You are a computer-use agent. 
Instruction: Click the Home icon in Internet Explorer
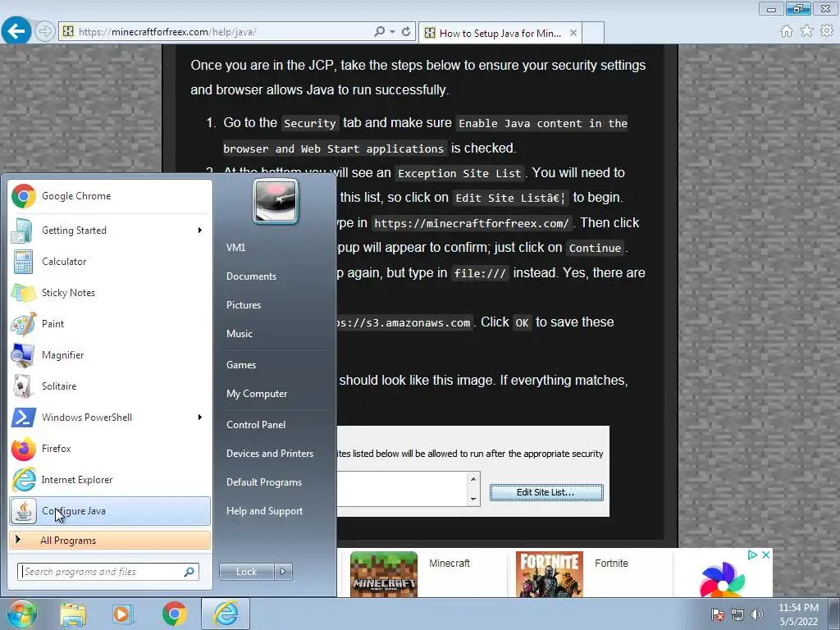tap(787, 31)
